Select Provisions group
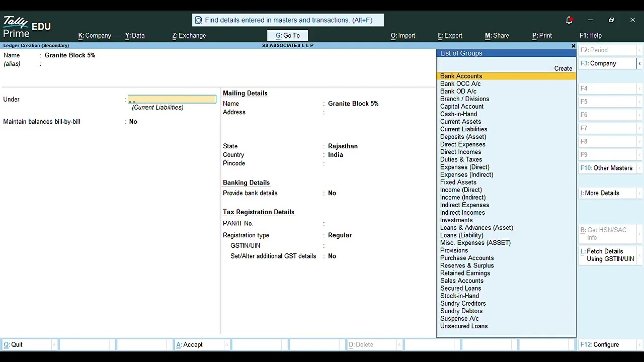Screen dimensions: 644x362 [506, 250]
